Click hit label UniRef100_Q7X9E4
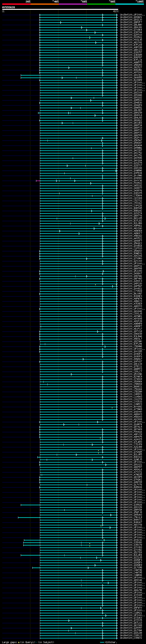Viewport: 146px width, 644px height. coord(131,30)
